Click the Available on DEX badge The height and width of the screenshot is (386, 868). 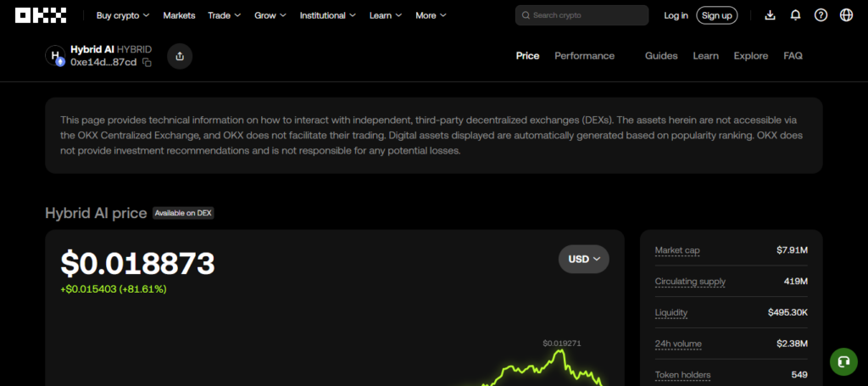coord(183,213)
